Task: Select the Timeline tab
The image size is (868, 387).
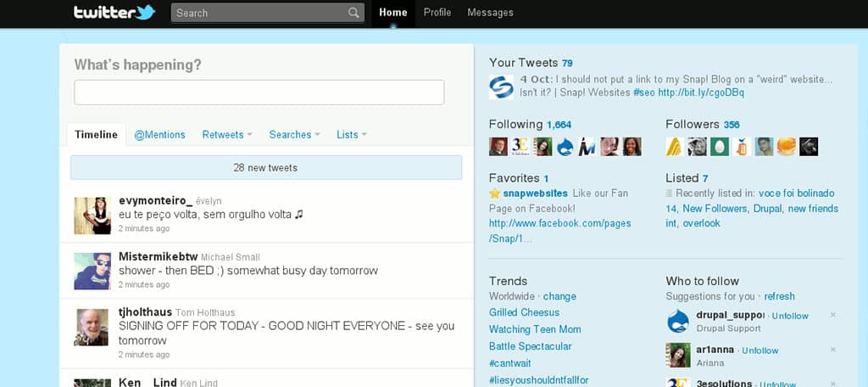Action: click(x=97, y=135)
